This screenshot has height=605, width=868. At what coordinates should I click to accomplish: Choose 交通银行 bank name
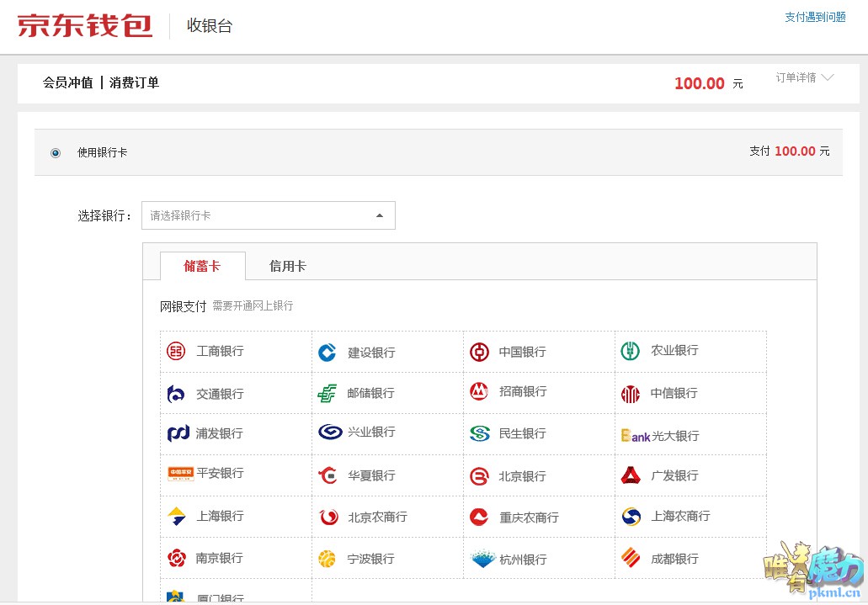coord(221,394)
